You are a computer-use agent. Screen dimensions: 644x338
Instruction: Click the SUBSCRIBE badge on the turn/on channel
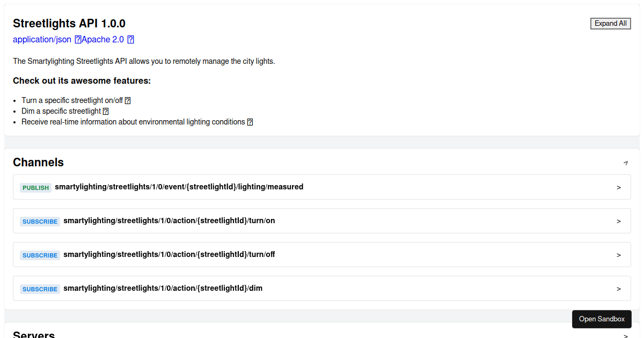coord(40,222)
